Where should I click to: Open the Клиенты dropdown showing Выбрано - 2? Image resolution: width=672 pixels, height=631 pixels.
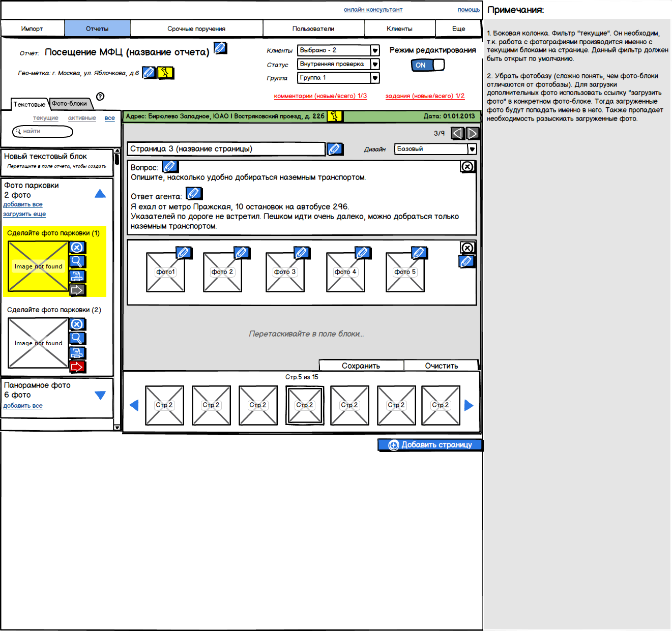click(x=375, y=50)
